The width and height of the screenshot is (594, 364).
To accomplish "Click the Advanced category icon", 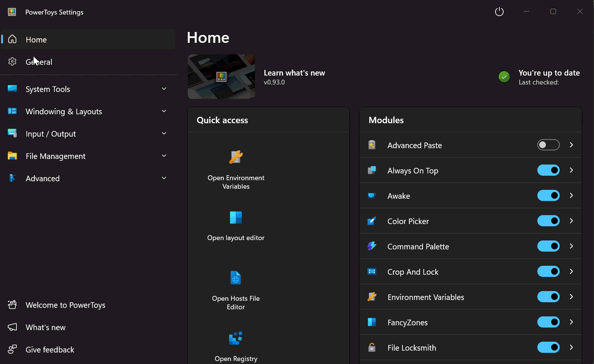I will [12, 178].
